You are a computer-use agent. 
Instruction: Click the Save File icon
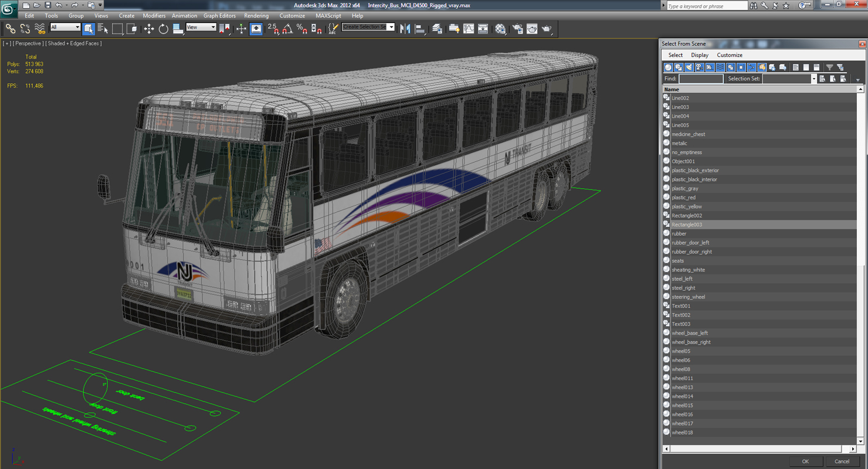[x=48, y=5]
